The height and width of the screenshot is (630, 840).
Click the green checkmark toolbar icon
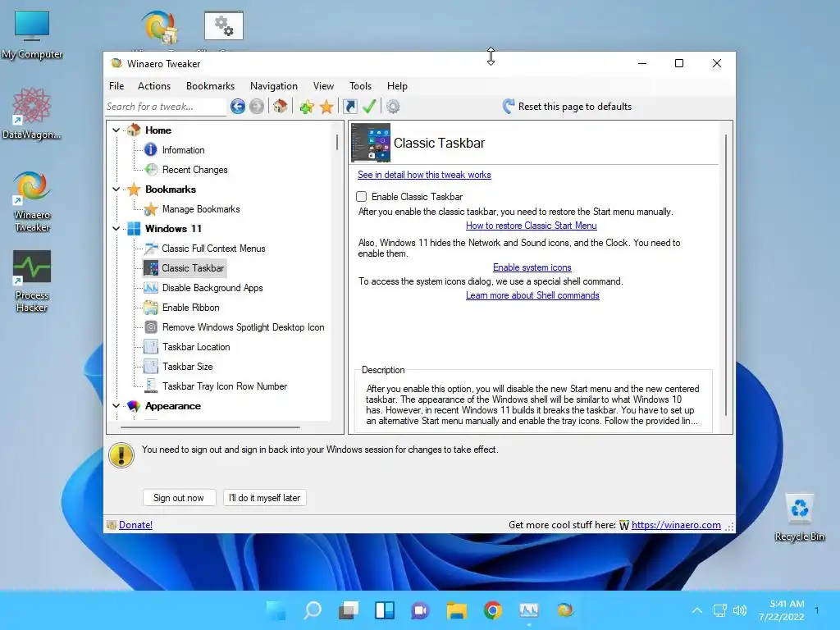369,106
